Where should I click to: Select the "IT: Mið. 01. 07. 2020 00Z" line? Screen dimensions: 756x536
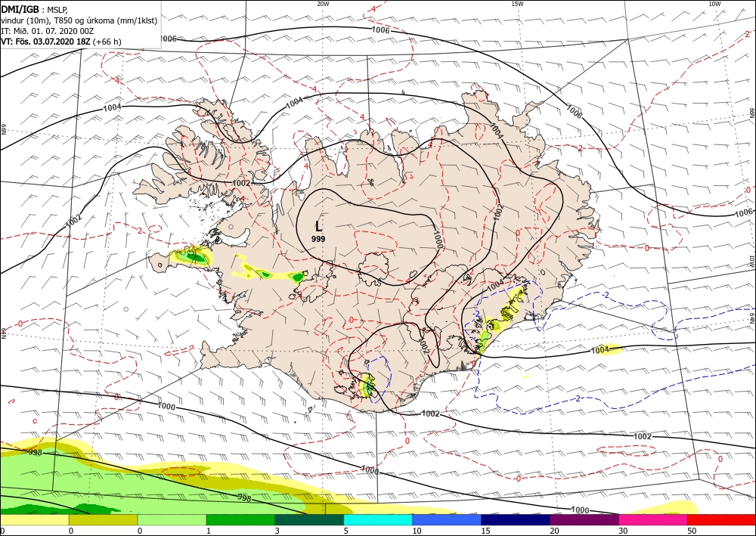(47, 31)
